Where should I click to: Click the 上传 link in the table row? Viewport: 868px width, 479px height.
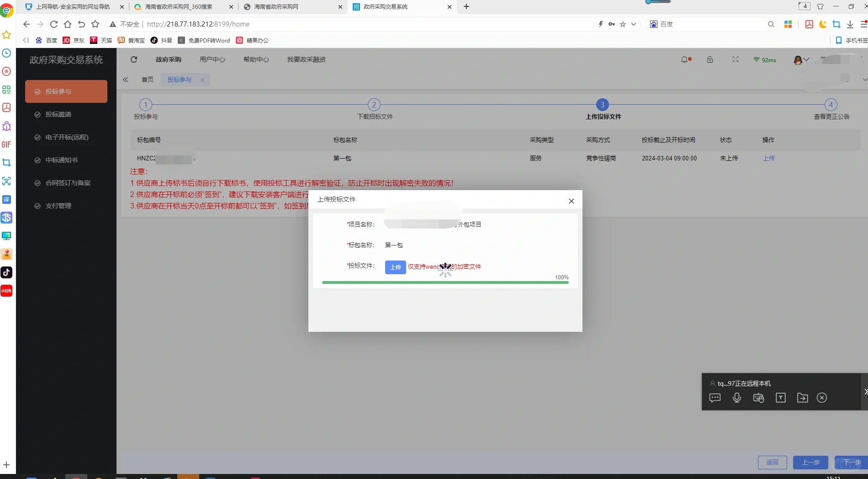769,158
